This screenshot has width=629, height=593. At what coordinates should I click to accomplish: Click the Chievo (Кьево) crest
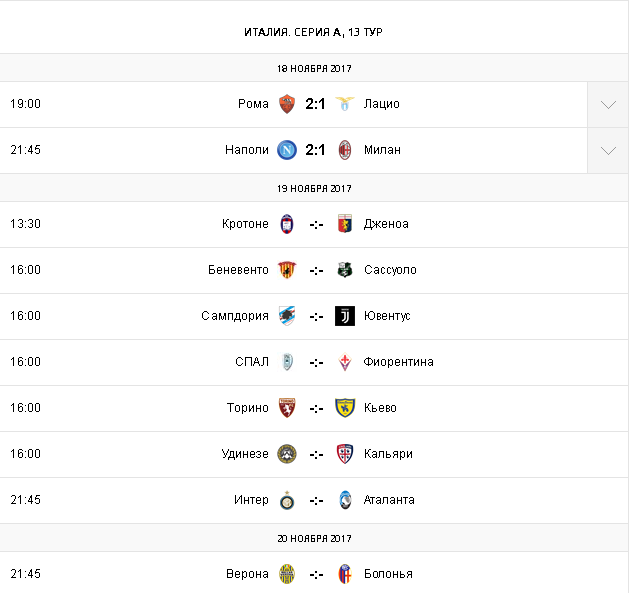pos(345,408)
